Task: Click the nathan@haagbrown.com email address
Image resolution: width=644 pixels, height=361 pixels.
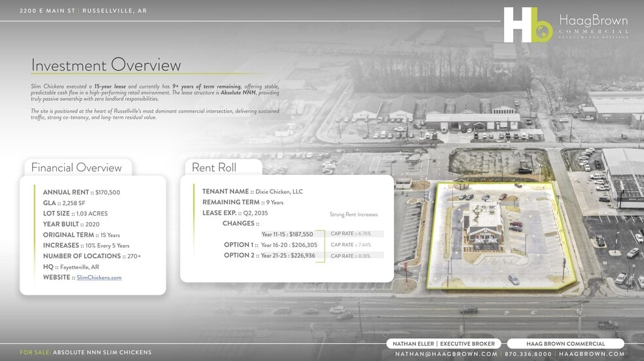Action: (x=446, y=354)
